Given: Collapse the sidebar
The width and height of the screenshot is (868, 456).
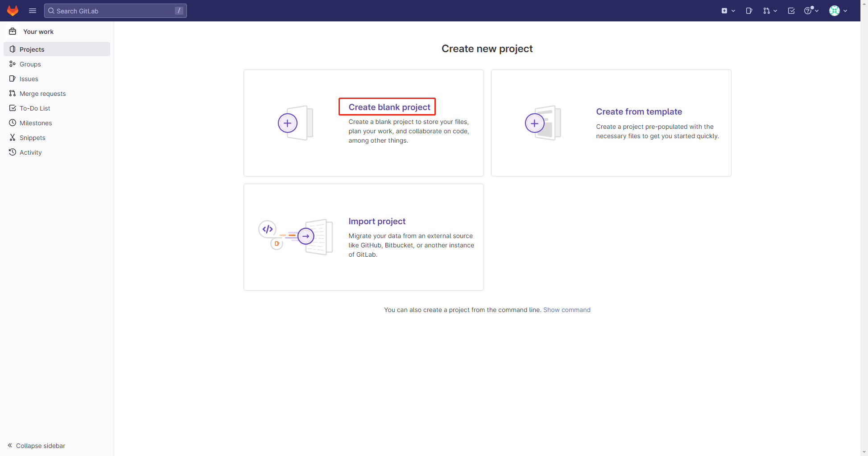Looking at the screenshot, I should (x=37, y=446).
